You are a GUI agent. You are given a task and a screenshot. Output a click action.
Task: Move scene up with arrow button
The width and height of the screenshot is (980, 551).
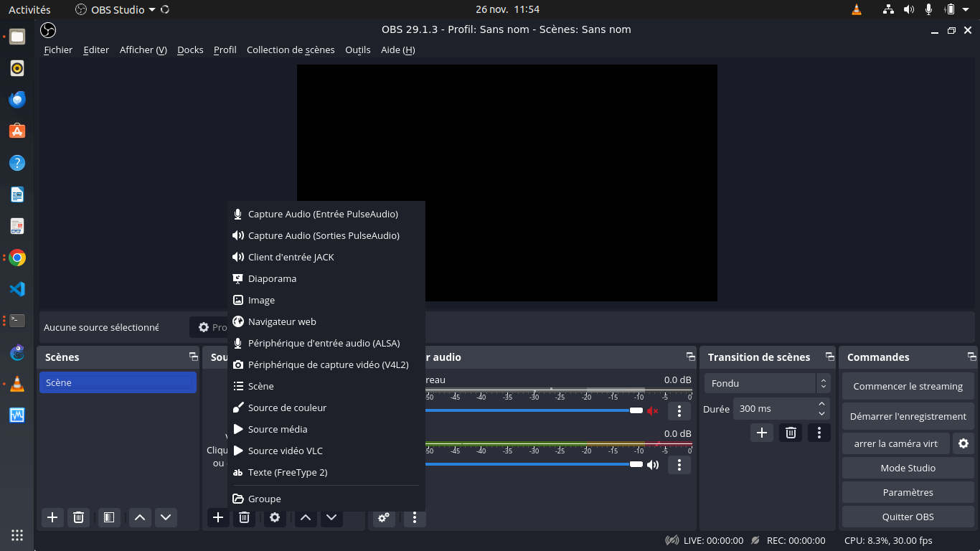pos(140,517)
